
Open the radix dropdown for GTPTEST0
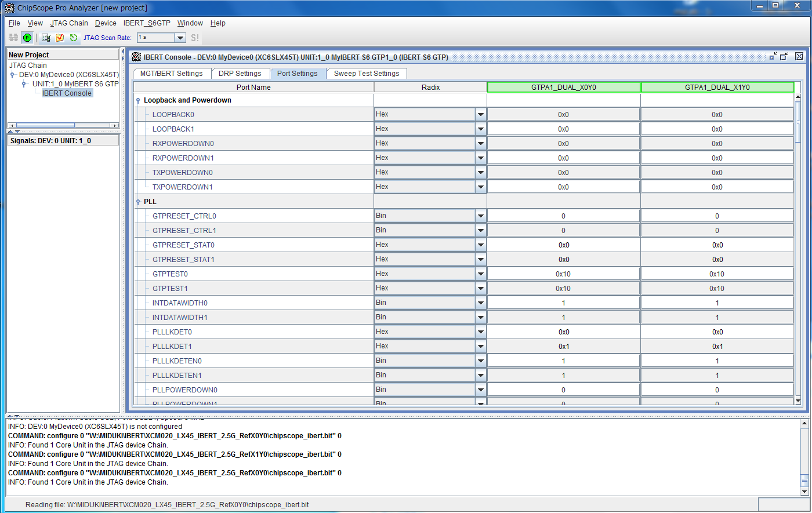pyautogui.click(x=481, y=274)
